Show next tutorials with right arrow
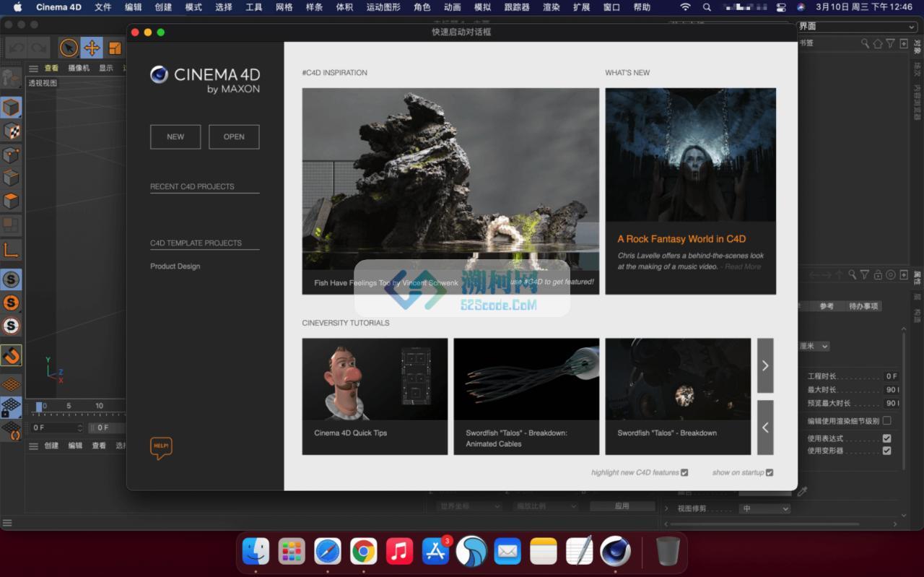Image resolution: width=924 pixels, height=577 pixels. click(765, 365)
